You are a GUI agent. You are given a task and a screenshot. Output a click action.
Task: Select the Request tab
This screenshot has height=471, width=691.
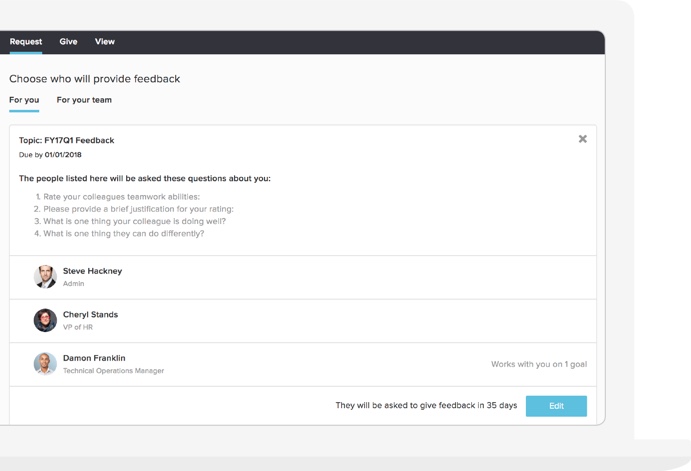click(x=26, y=41)
